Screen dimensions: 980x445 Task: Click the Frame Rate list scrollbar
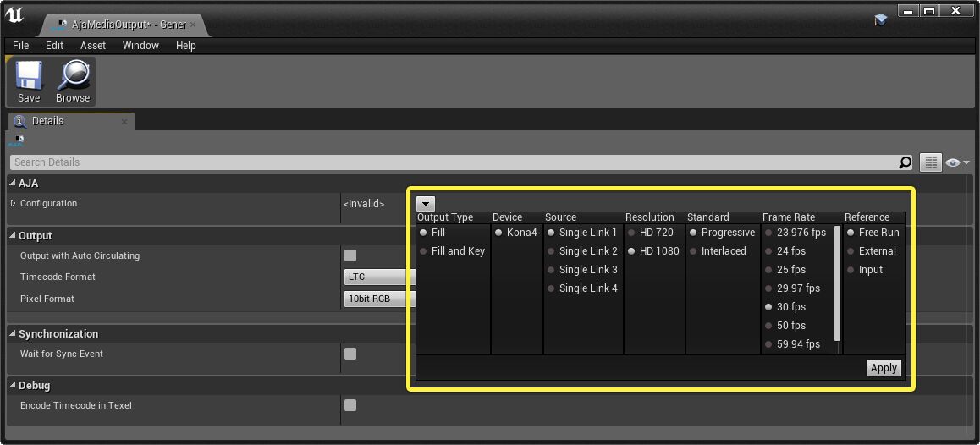(838, 283)
